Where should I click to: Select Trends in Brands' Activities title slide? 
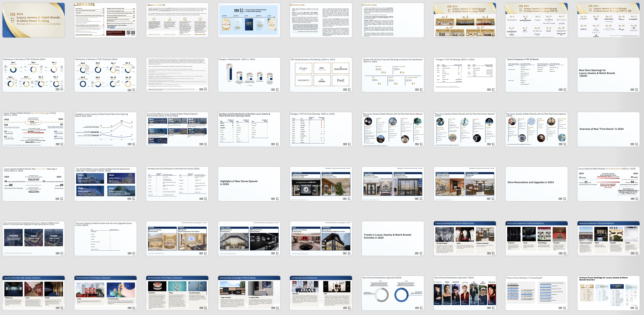point(392,238)
